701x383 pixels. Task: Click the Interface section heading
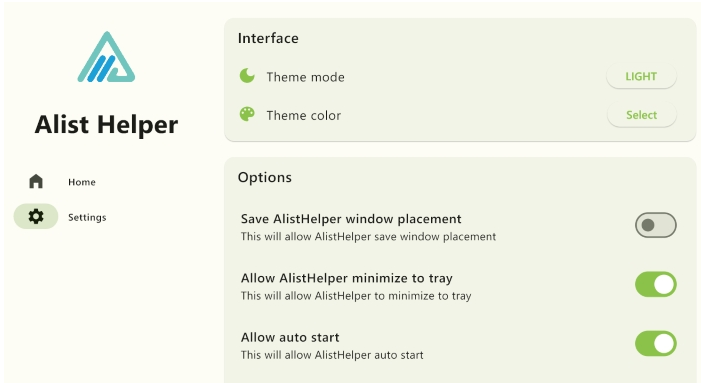tap(268, 38)
